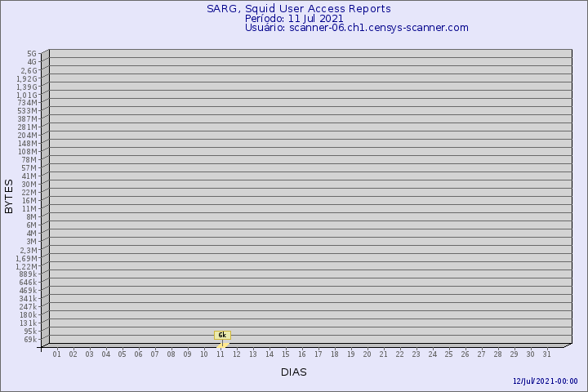Click day '25' on the x-axis
Screen dimensions: 588x392
click(449, 354)
